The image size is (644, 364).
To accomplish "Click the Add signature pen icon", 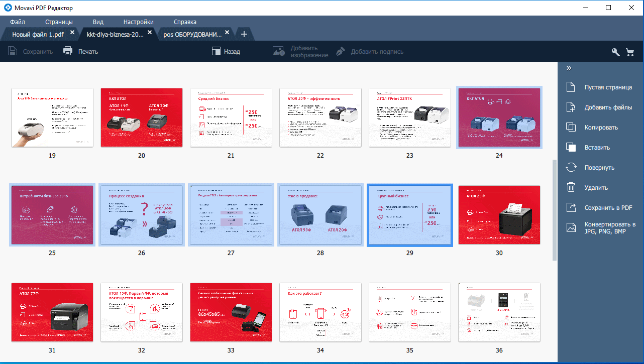I will (341, 51).
